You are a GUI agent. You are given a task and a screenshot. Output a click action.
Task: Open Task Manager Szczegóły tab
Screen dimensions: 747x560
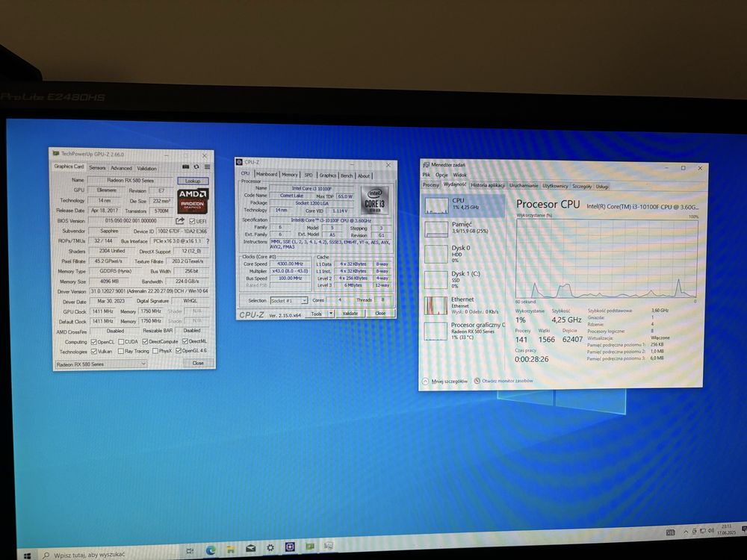[x=582, y=186]
